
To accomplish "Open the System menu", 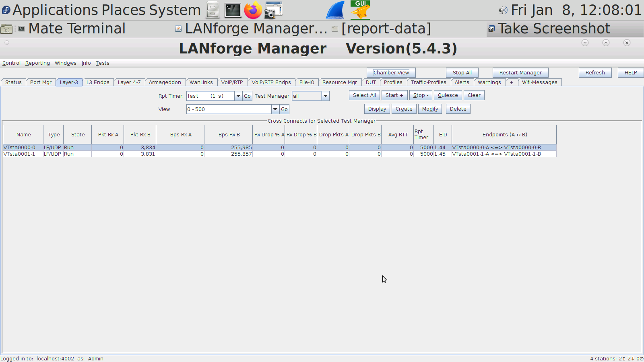I will (x=175, y=10).
